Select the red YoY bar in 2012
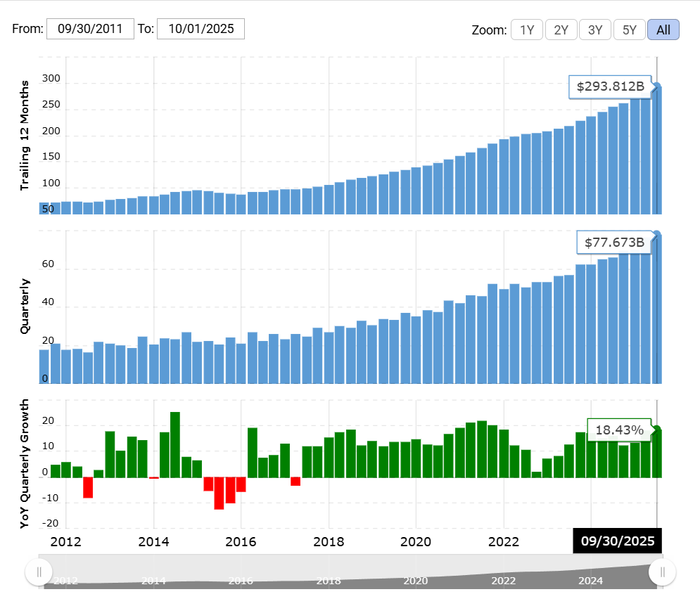 click(88, 487)
